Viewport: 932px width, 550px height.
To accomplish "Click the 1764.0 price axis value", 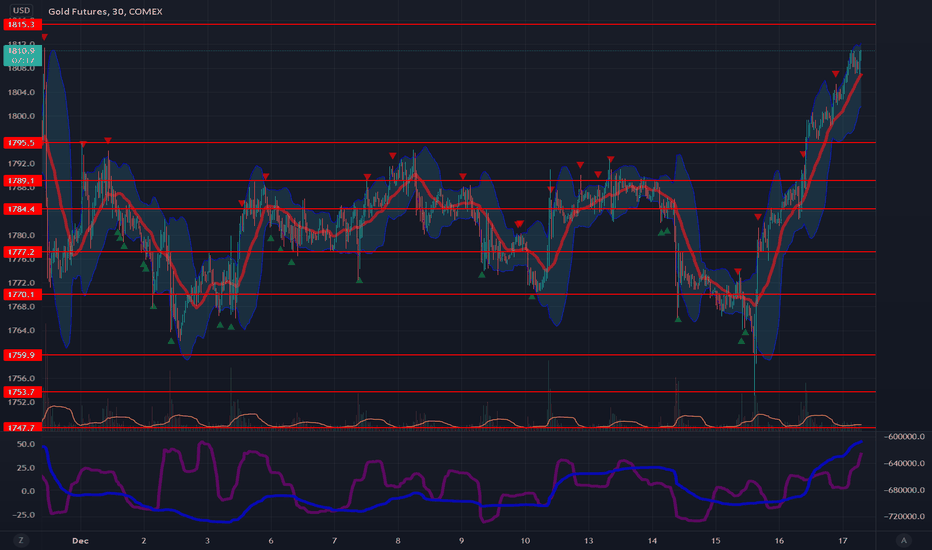I will pos(21,331).
